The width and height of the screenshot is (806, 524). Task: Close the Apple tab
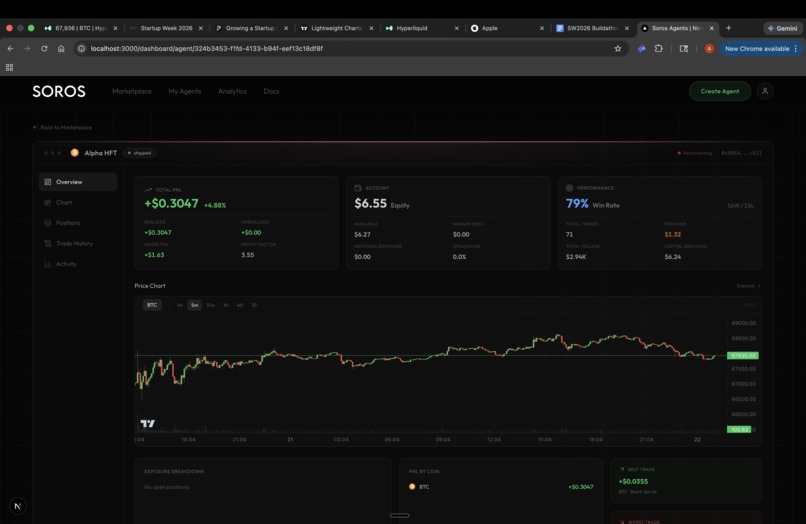[542, 28]
